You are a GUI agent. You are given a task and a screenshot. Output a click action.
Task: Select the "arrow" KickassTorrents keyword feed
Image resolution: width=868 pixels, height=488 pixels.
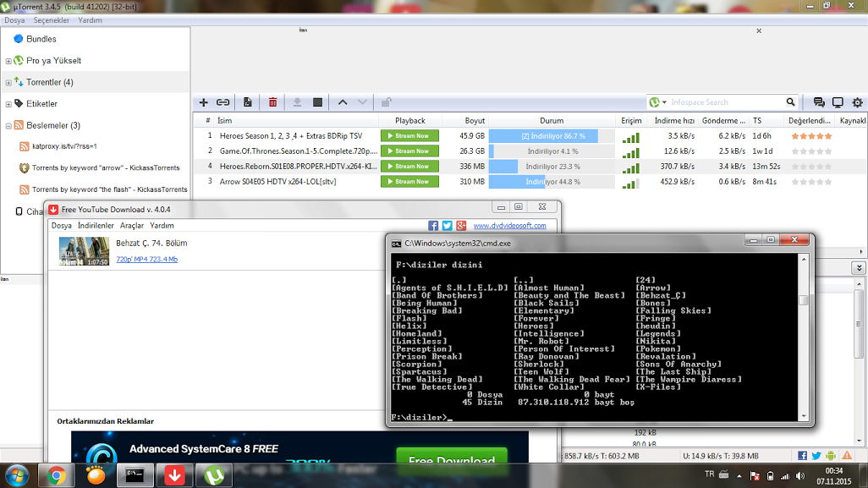coord(105,167)
